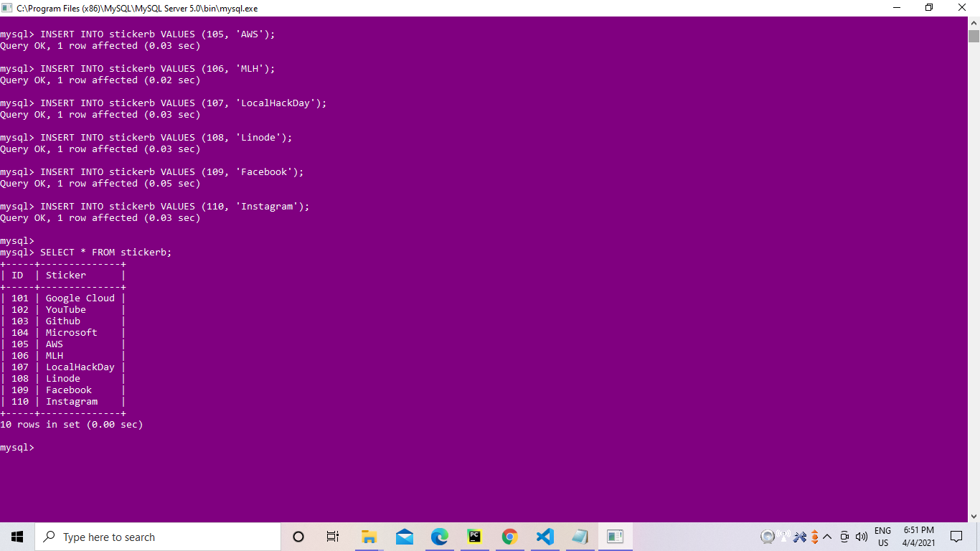This screenshot has height=551, width=980.
Task: Open the Bluetooth-style tray icon
Action: [800, 537]
